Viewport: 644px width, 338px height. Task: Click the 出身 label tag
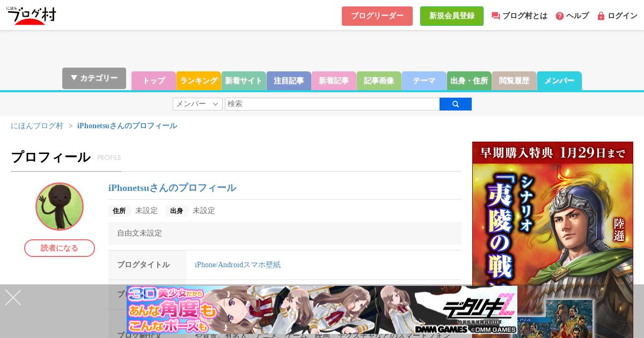click(x=177, y=211)
